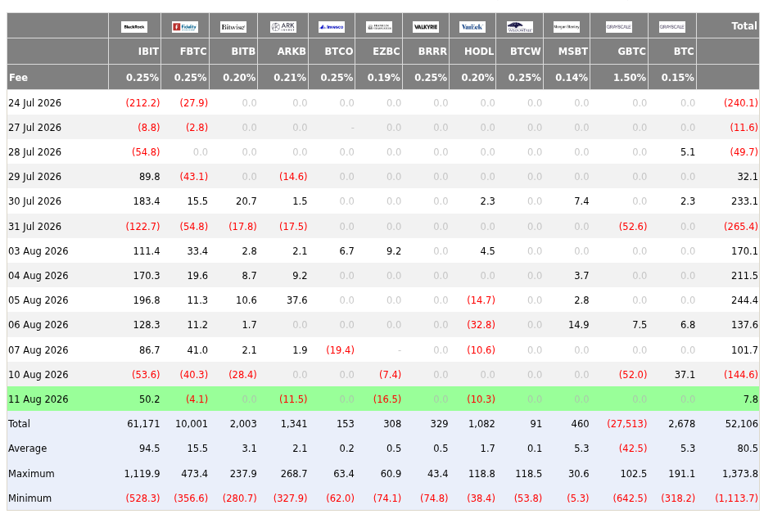The height and width of the screenshot is (532, 773).
Task: Select the 1.50% GBTC fee cell
Action: [629, 77]
